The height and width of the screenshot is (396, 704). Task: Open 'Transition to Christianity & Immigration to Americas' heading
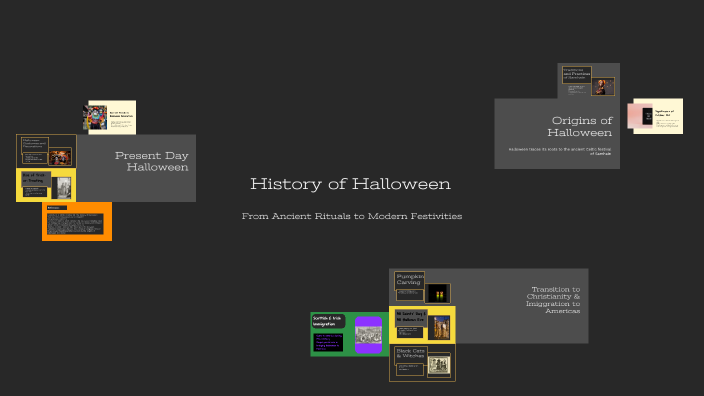pyautogui.click(x=553, y=300)
